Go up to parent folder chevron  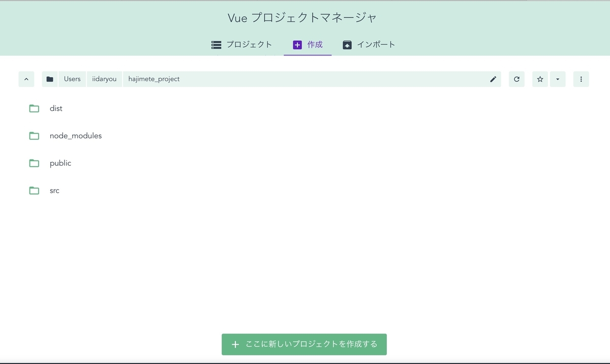click(26, 79)
